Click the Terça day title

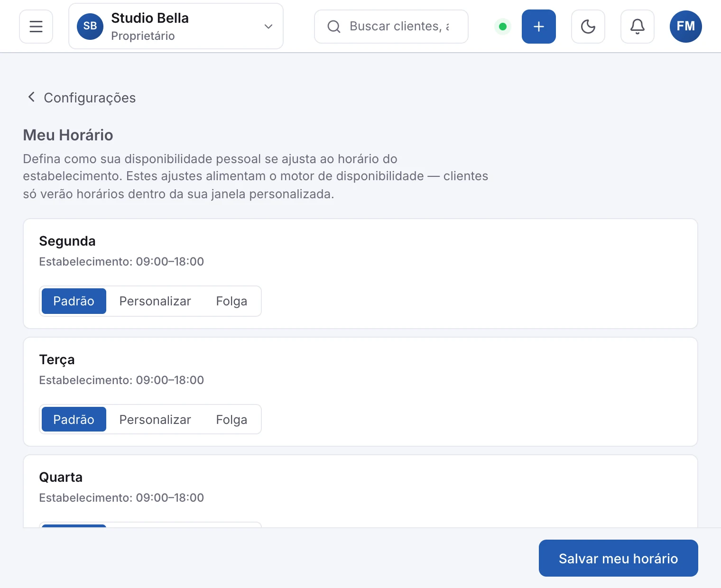click(57, 359)
